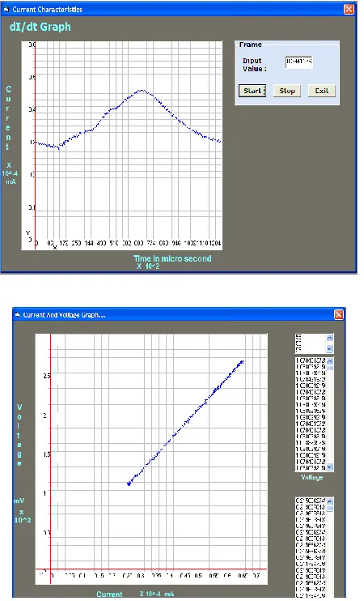
Task: Click scroll-up arrow of the Voltage list
Action: [x=330, y=361]
